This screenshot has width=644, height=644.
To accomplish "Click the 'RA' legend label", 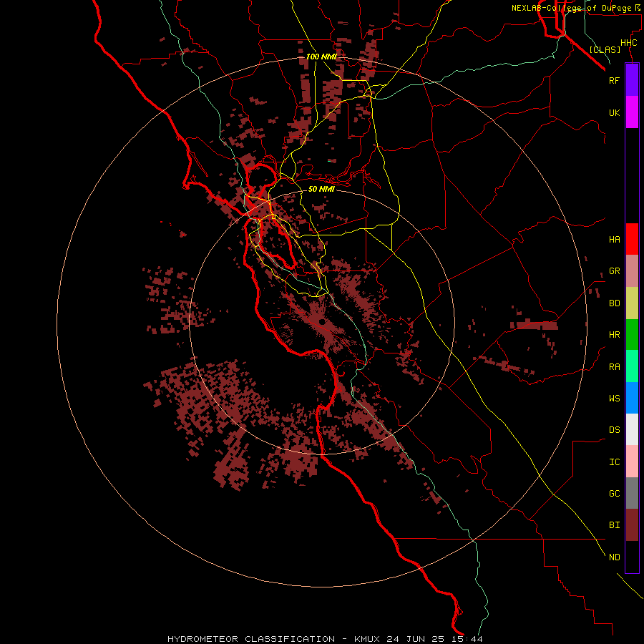I will pyautogui.click(x=614, y=367).
